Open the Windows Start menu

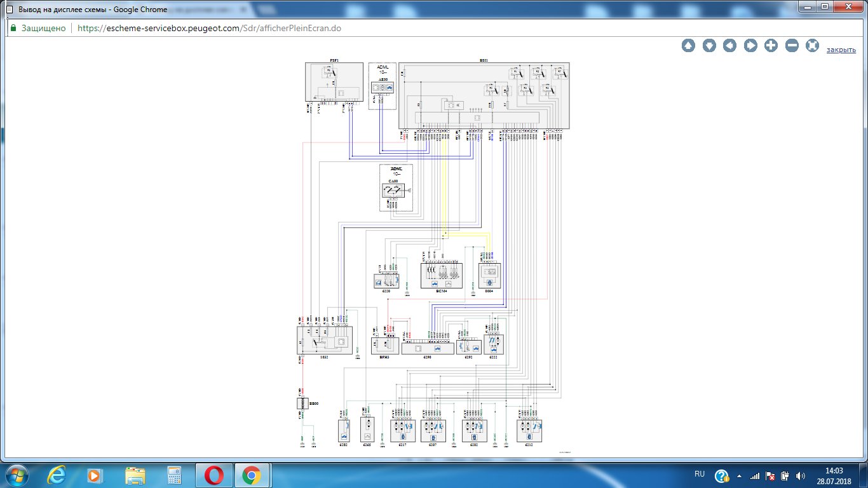(x=17, y=475)
